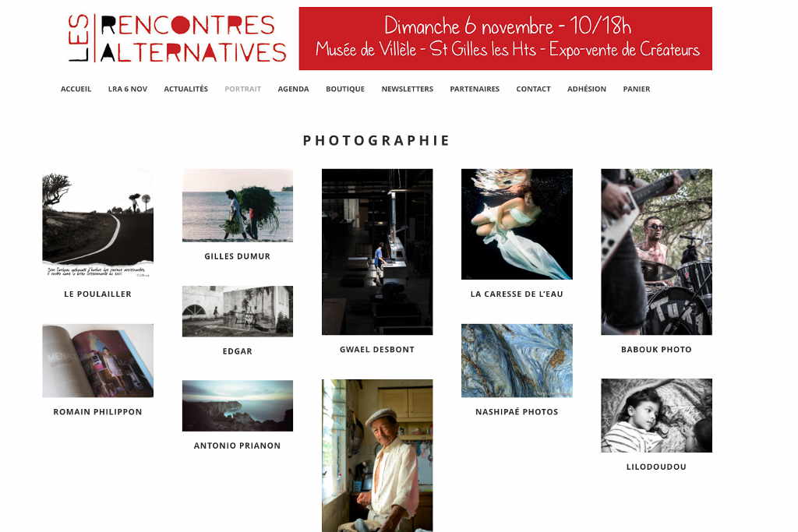This screenshot has width=798, height=532.
Task: Click the Romain Philippon name link
Action: tap(97, 412)
